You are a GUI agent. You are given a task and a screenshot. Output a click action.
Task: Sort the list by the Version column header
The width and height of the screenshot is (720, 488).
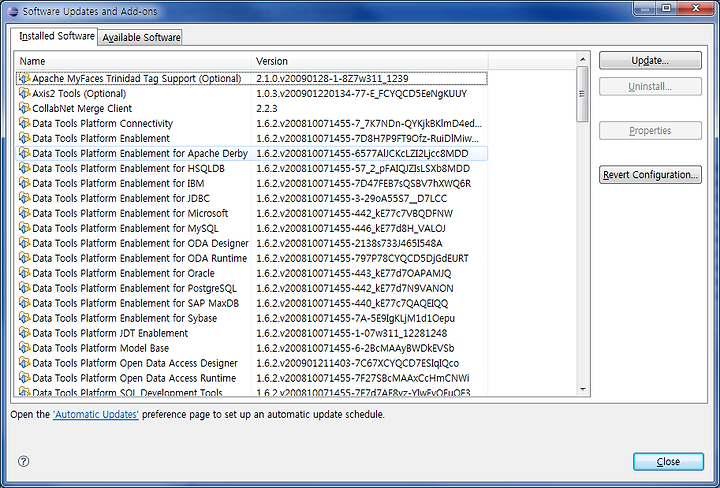coord(370,61)
